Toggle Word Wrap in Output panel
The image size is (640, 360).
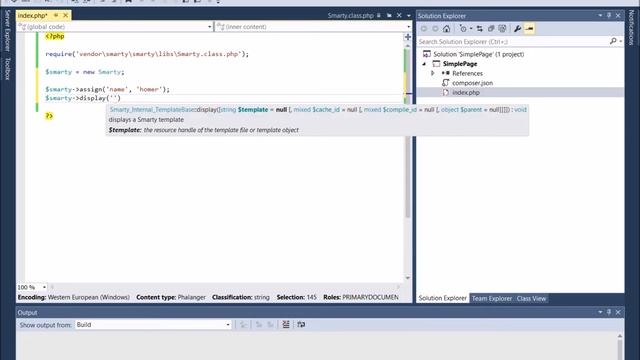click(x=301, y=324)
